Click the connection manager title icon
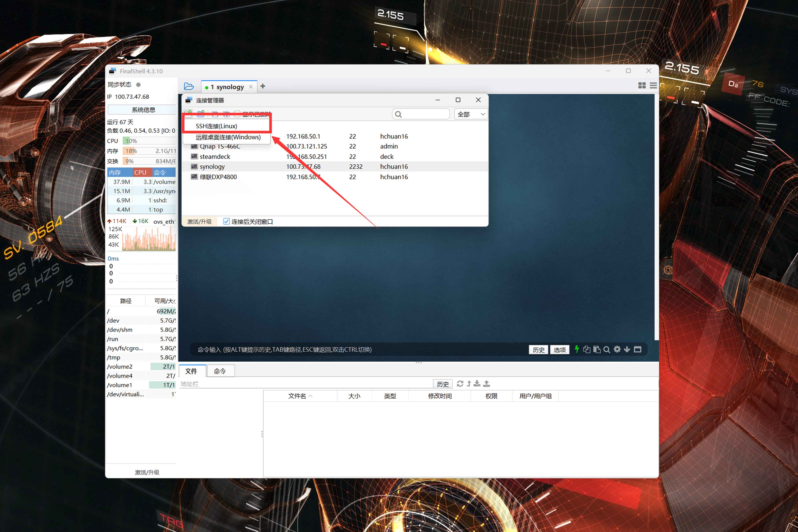This screenshot has height=532, width=798. click(189, 100)
